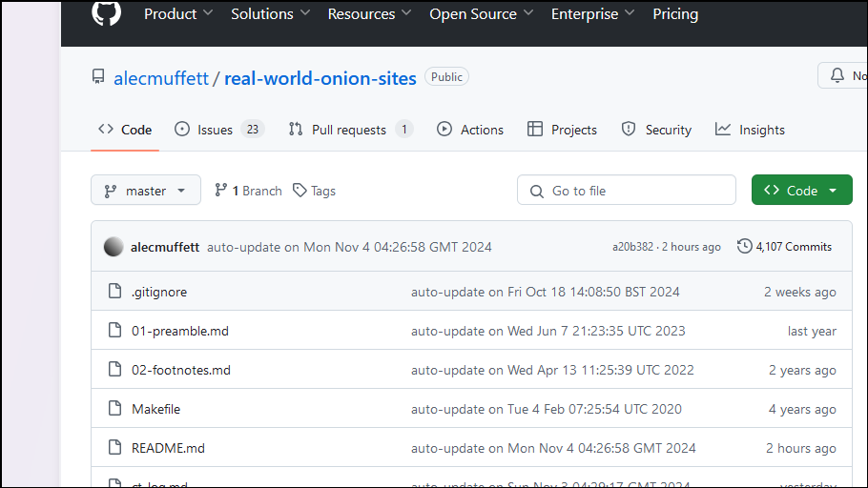Click the file icon for .gitignore
Screen dimensions: 868x488
(114, 291)
